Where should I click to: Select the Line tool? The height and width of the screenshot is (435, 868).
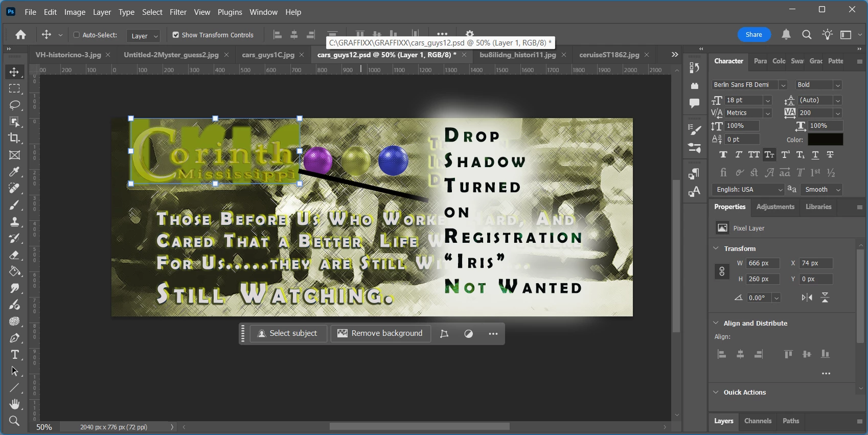[14, 387]
